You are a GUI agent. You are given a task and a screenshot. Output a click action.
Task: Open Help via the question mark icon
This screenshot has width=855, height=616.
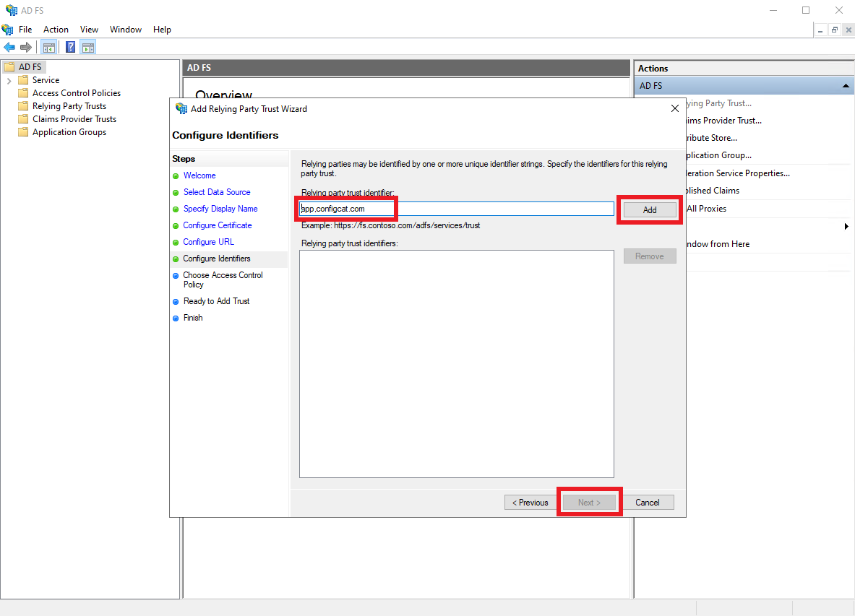(x=71, y=48)
